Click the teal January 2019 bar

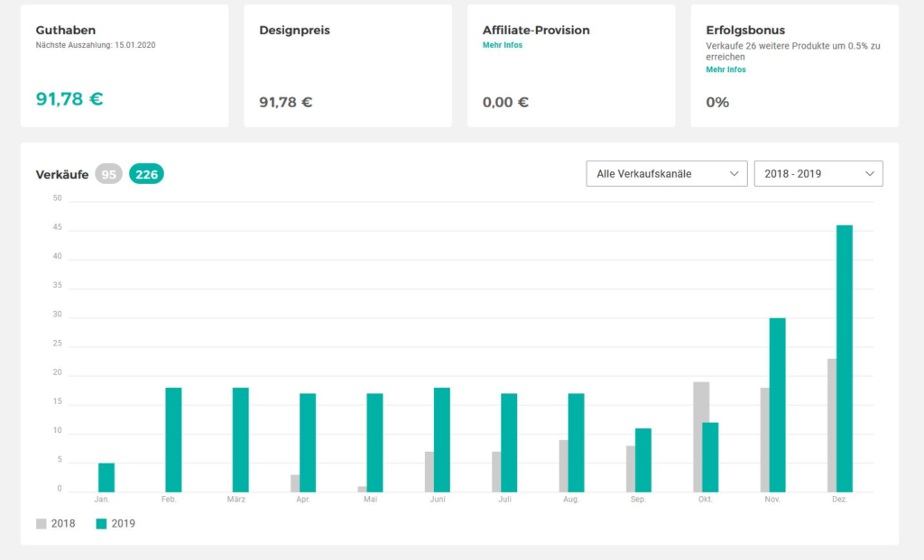tap(106, 478)
